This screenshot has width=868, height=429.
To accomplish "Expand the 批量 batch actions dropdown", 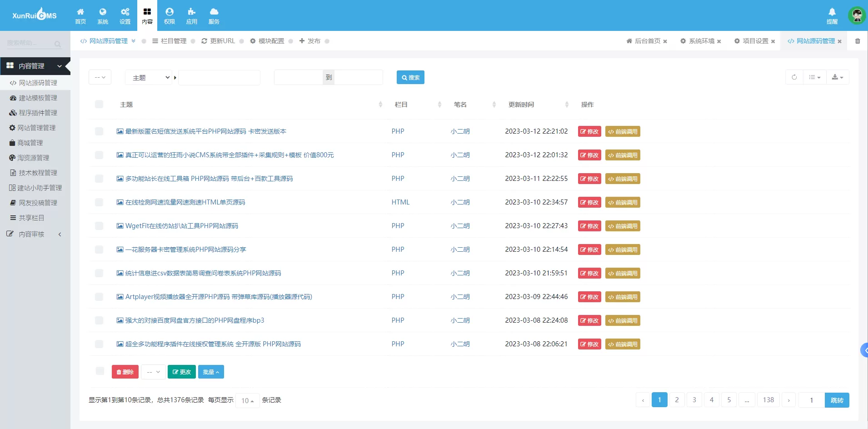I will [211, 372].
